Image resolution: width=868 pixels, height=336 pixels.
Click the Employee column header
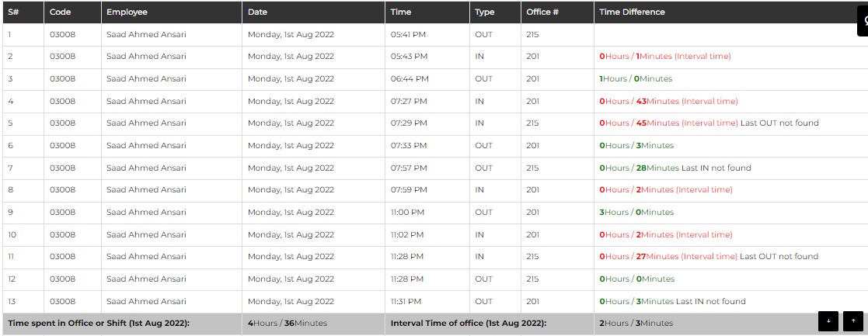pos(127,12)
